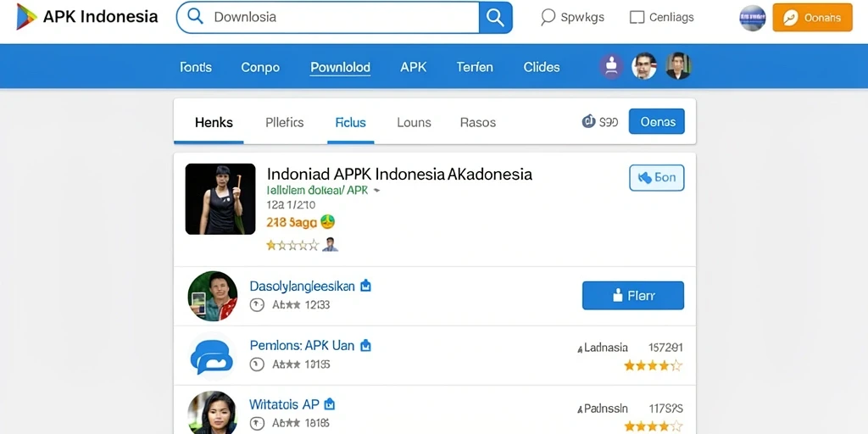The height and width of the screenshot is (434, 868).
Task: Click circle icon under Witatois AP
Action: pos(257,424)
